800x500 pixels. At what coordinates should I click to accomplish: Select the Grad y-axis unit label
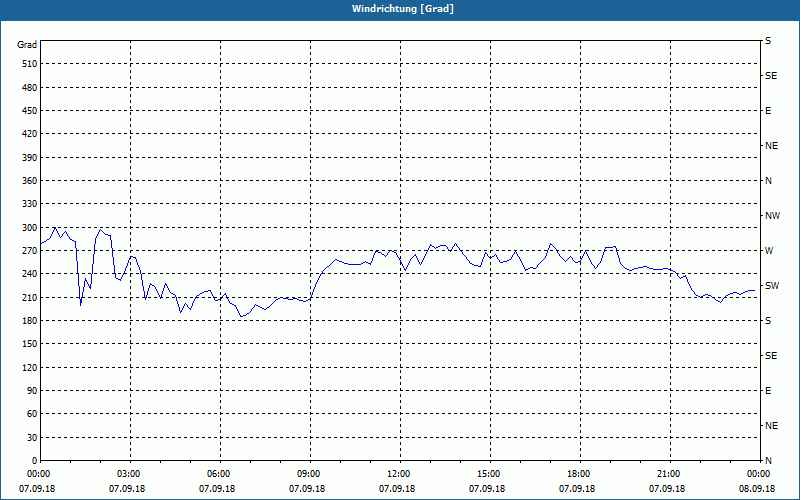pos(27,45)
